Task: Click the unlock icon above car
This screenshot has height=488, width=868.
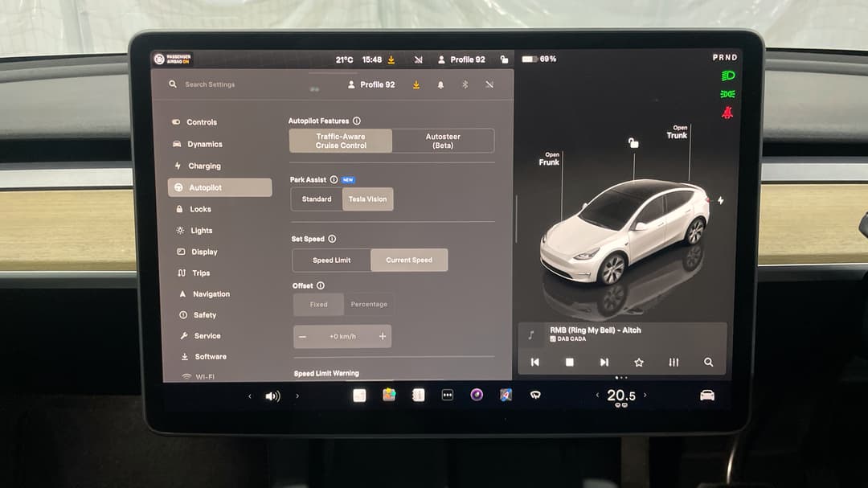Action: pos(633,143)
